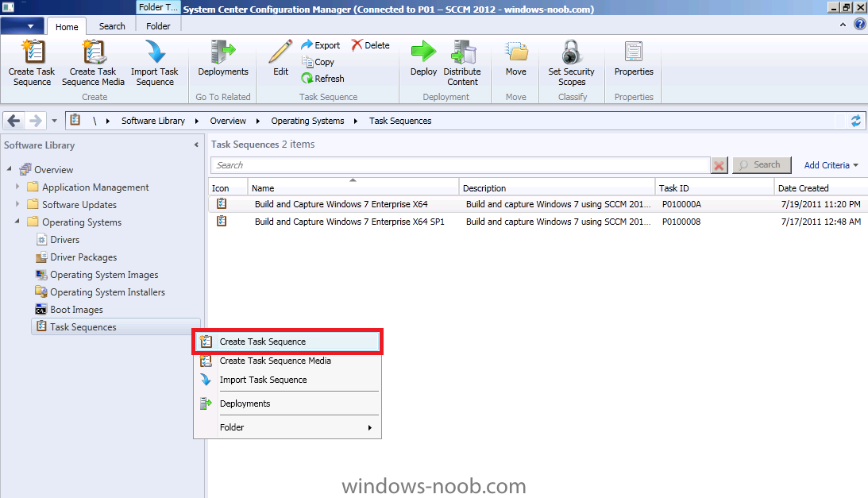Viewport: 868px width, 498px height.
Task: Click the Forward navigation arrow
Action: pos(35,120)
